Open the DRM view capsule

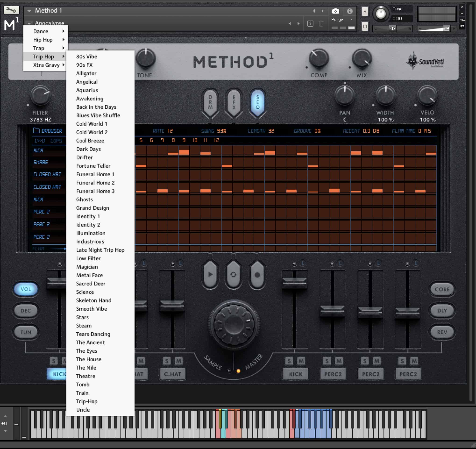210,102
